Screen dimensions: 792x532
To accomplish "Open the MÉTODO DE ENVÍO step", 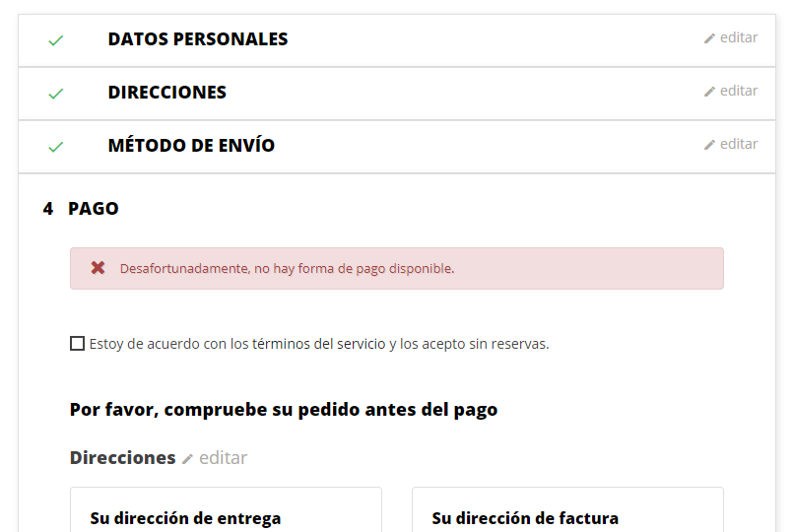I will (x=191, y=146).
